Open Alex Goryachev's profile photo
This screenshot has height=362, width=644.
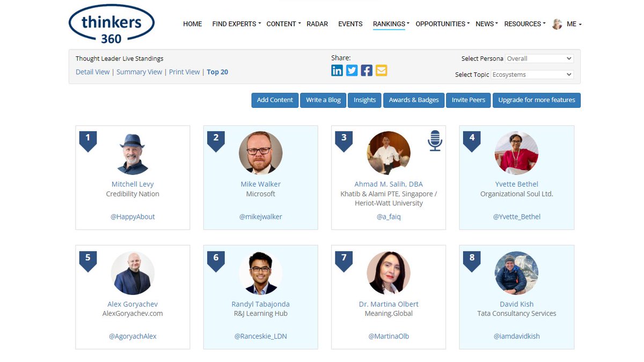[x=133, y=273]
